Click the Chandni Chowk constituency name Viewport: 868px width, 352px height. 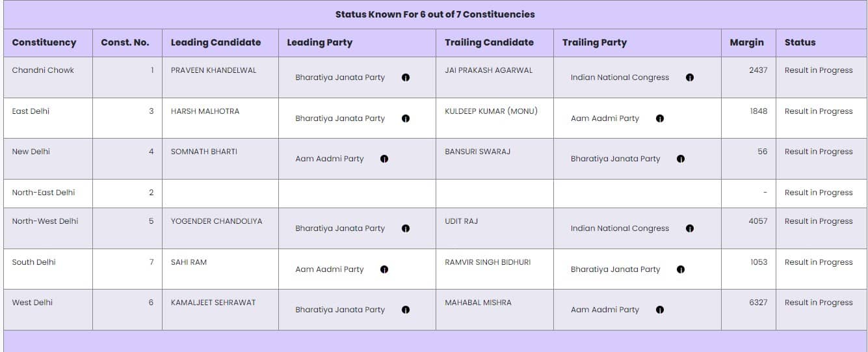pos(43,70)
